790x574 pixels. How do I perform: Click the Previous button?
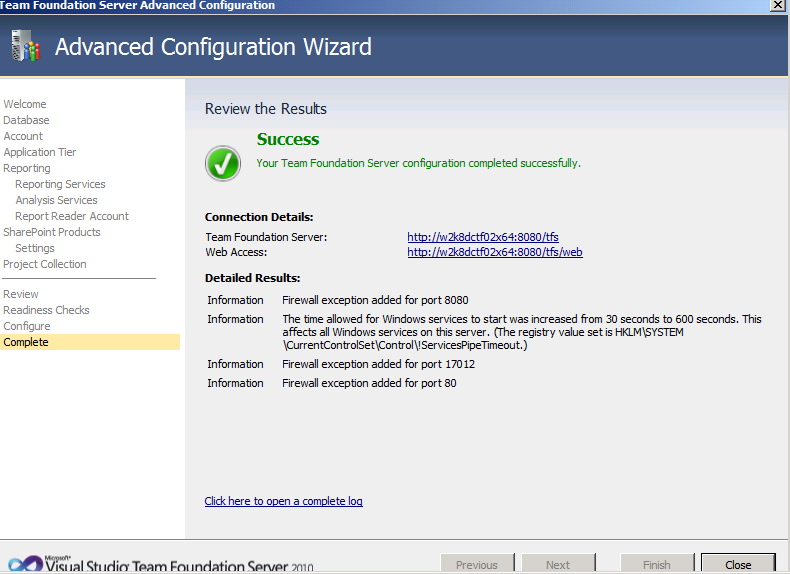coord(477,564)
